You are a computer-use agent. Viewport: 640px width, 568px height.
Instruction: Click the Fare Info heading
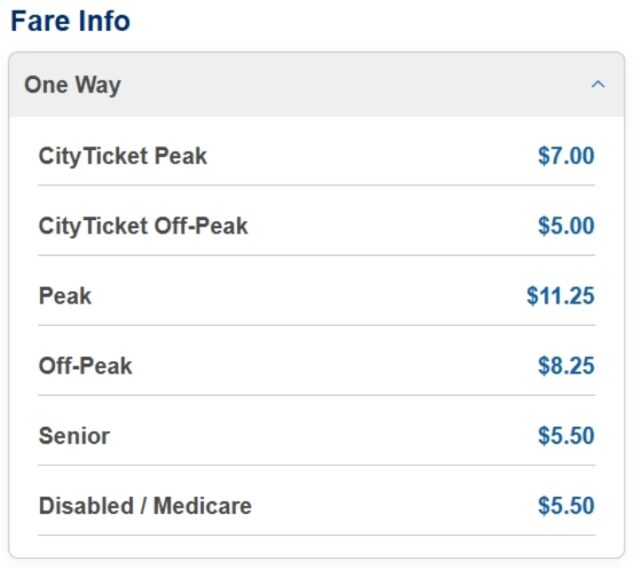[70, 20]
